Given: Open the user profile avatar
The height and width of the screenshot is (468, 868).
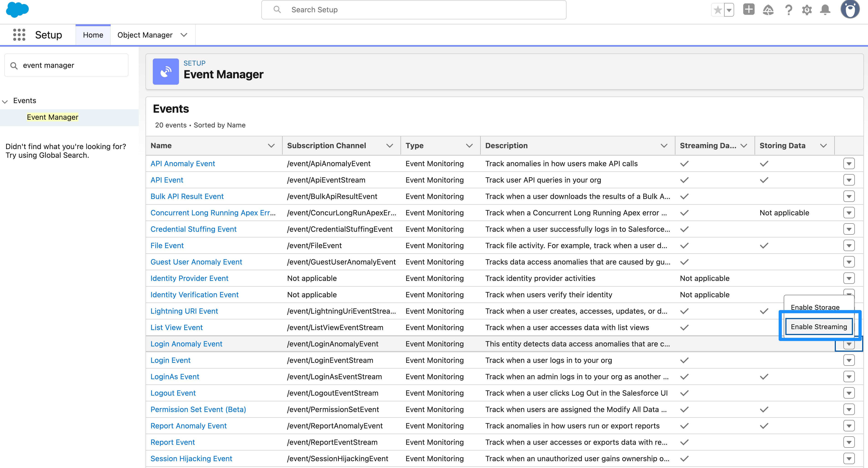Looking at the screenshot, I should 850,9.
